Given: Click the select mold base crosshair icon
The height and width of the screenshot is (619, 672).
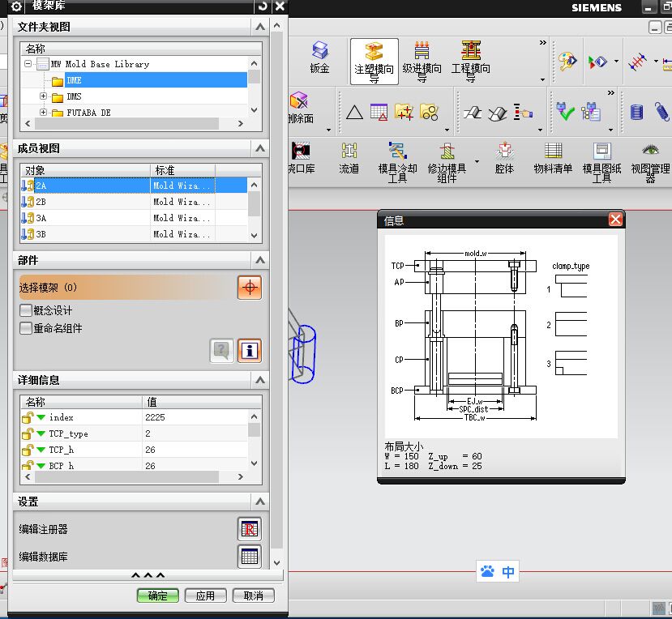Looking at the screenshot, I should pos(250,288).
